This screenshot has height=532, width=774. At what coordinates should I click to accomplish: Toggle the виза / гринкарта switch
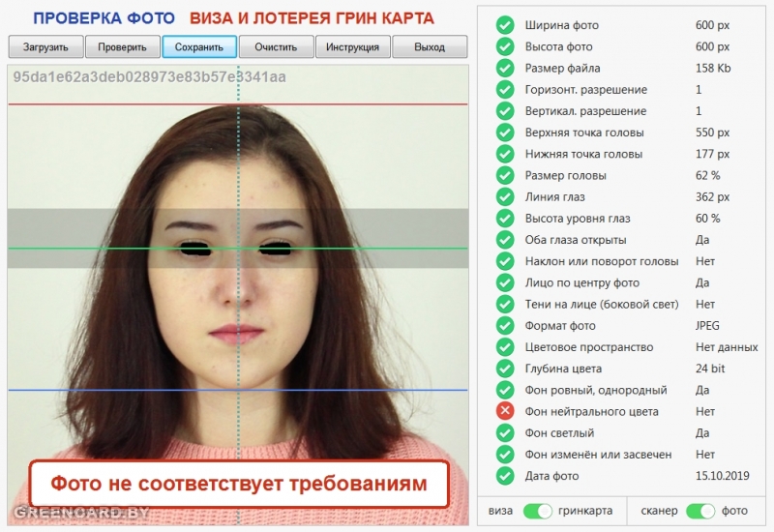click(x=538, y=511)
